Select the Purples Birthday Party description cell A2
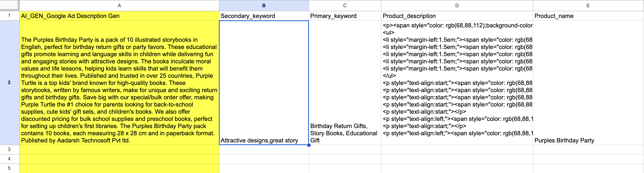The height and width of the screenshot is (173, 644). click(119, 82)
